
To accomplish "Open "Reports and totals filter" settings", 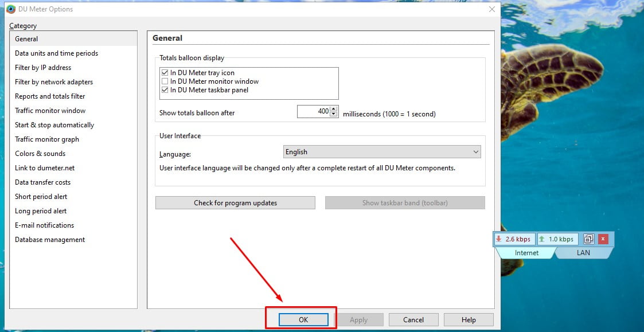I will coord(73,96).
